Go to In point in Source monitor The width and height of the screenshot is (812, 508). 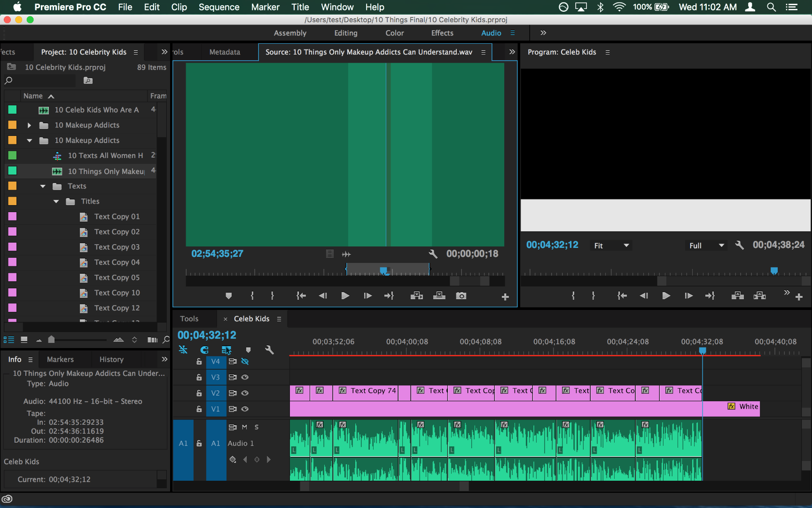[x=301, y=296]
